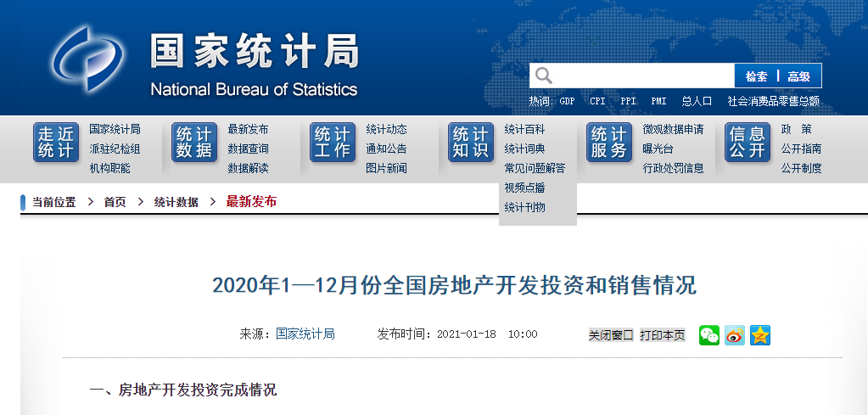
Task: Open 行政处罚信息 menu link
Action: pyautogui.click(x=673, y=168)
